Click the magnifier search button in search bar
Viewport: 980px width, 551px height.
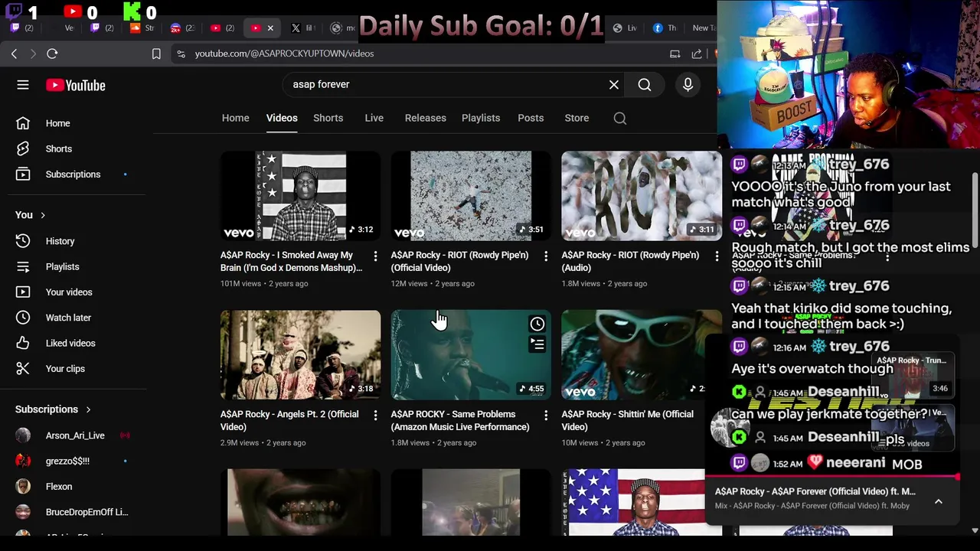645,84
